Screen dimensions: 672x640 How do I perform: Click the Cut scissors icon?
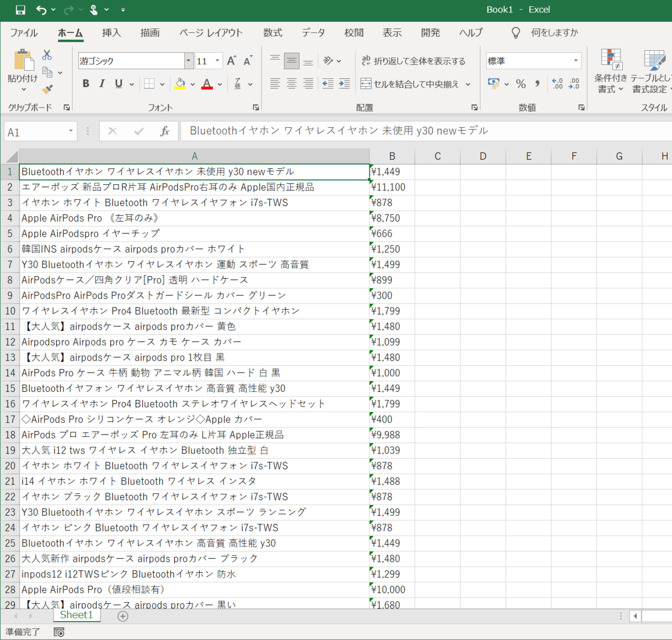tap(47, 55)
